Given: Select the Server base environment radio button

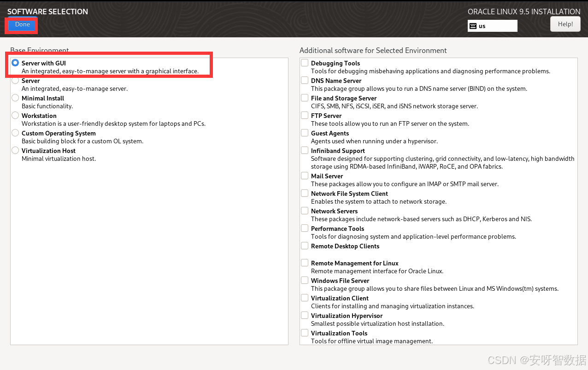Looking at the screenshot, I should tap(15, 81).
